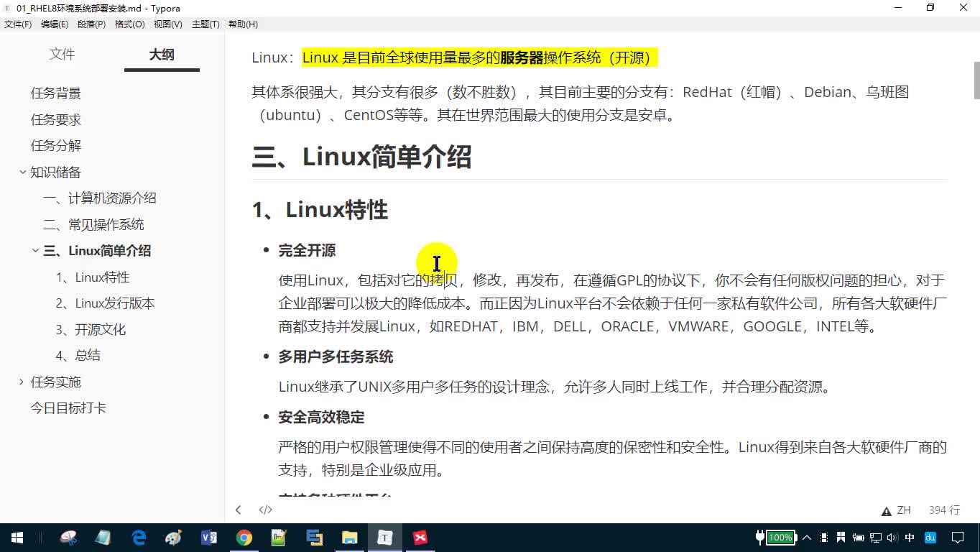Open the 主题(T) menu
980x552 pixels.
pos(205,24)
